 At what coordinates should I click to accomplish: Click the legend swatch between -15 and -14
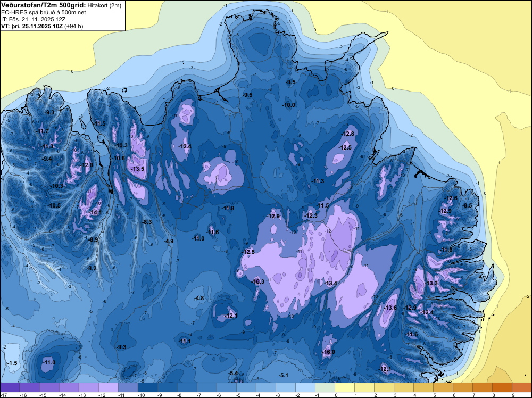49,387
